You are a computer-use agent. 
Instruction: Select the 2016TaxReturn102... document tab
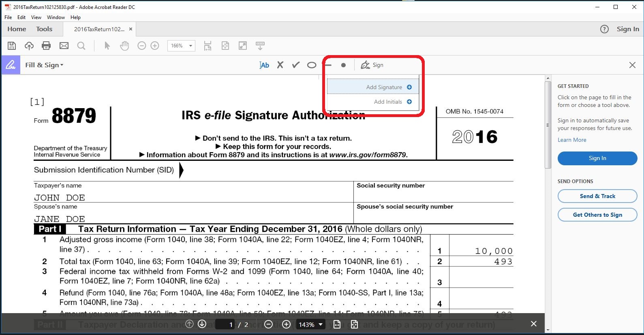click(x=99, y=29)
